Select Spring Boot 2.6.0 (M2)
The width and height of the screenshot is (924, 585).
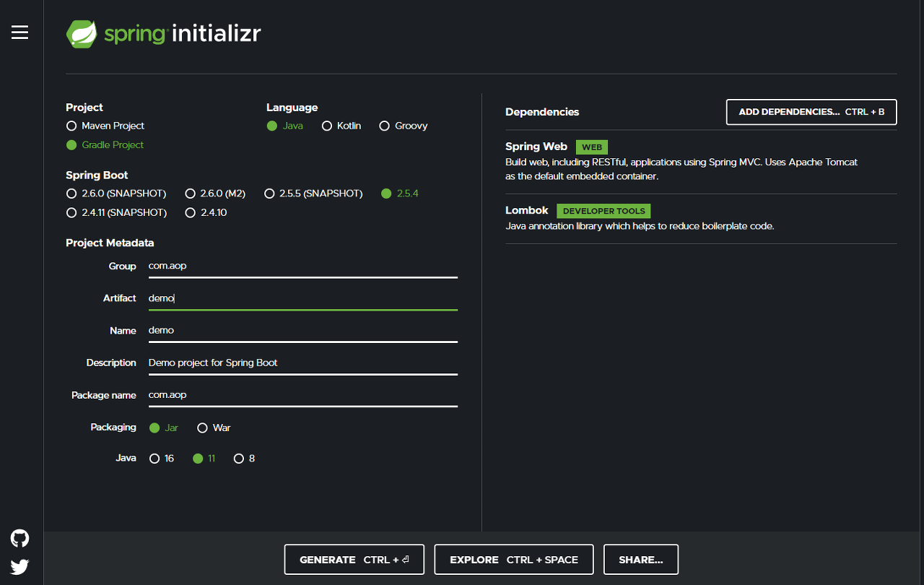(x=215, y=194)
